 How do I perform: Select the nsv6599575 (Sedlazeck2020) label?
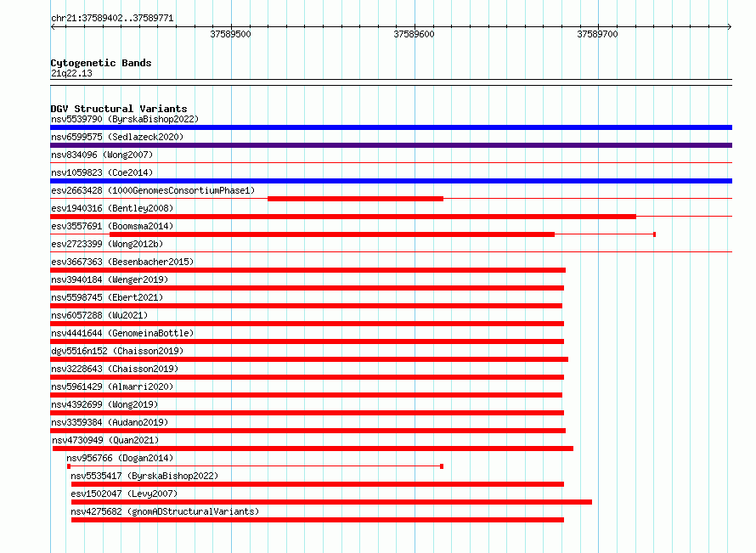[x=117, y=137]
